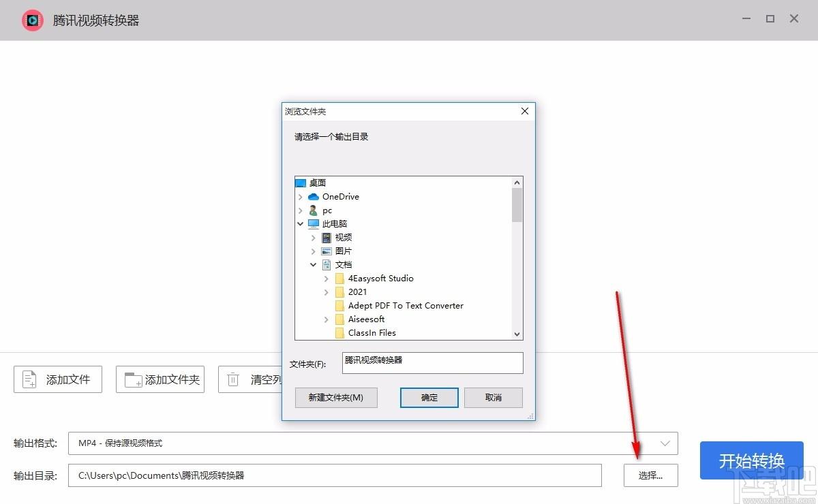Open the 输出格式 MP4 dropdown

(373, 443)
